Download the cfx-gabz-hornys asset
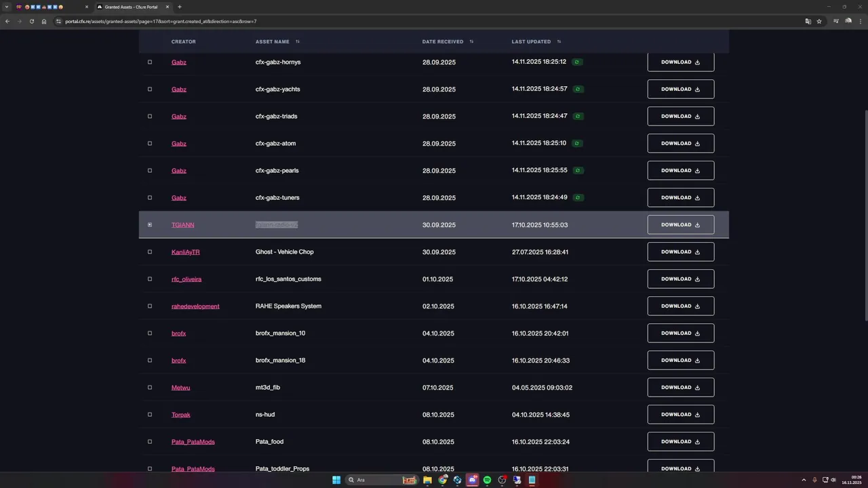 click(680, 62)
